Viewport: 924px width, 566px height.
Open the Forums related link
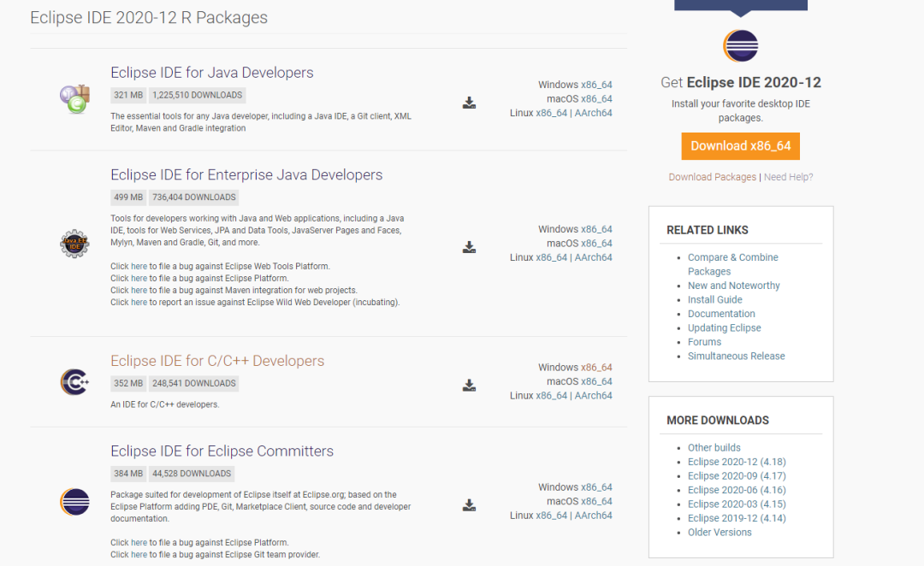click(704, 342)
